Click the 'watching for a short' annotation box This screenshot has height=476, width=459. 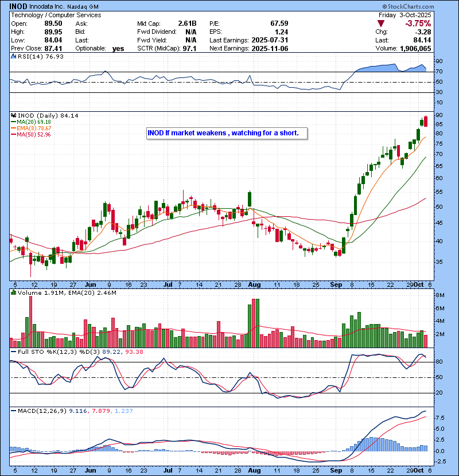click(x=227, y=133)
